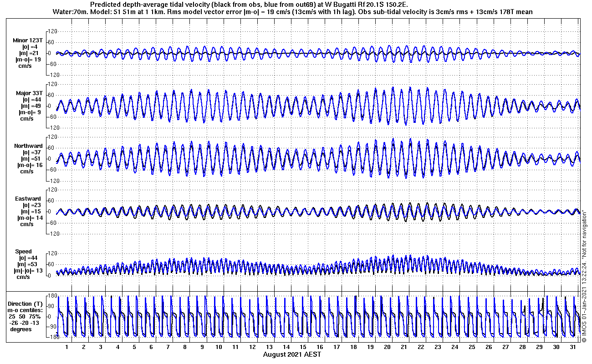This screenshot has width=592, height=364.
Task: Click the '25 50 75%' centile header
Action: (25, 316)
